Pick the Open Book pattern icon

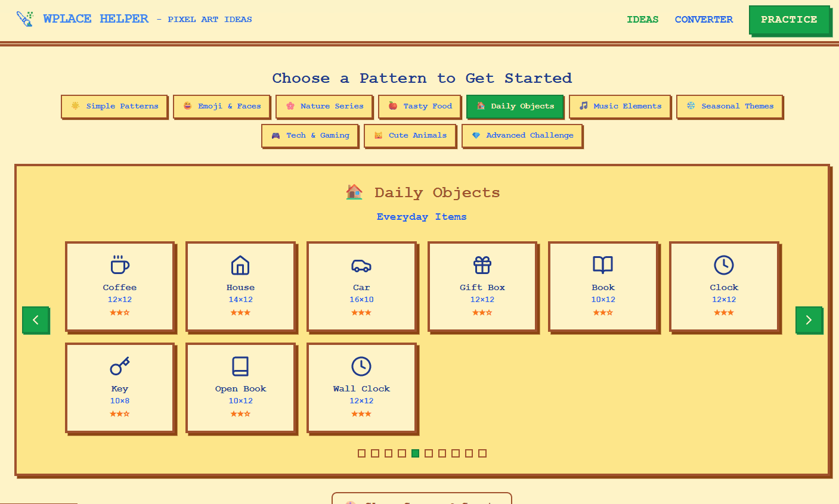[x=240, y=366]
